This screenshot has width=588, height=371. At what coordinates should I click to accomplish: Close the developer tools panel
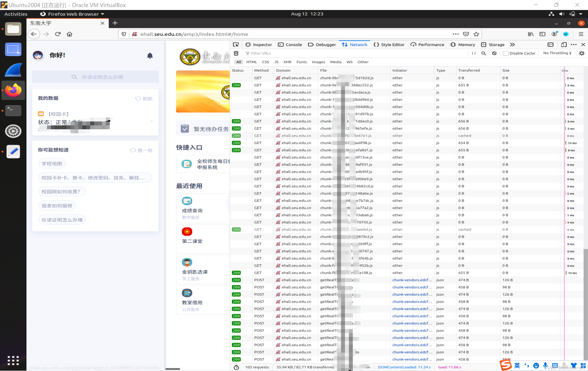click(583, 45)
